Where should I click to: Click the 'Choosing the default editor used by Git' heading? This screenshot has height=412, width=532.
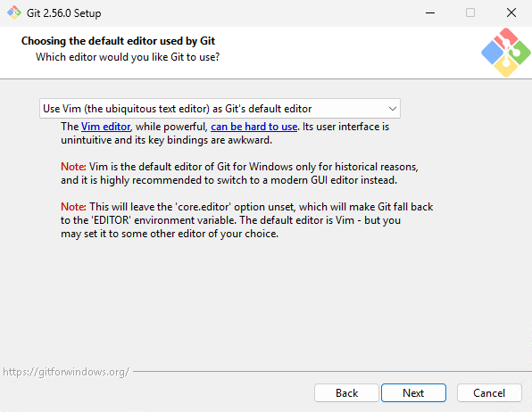tap(118, 41)
